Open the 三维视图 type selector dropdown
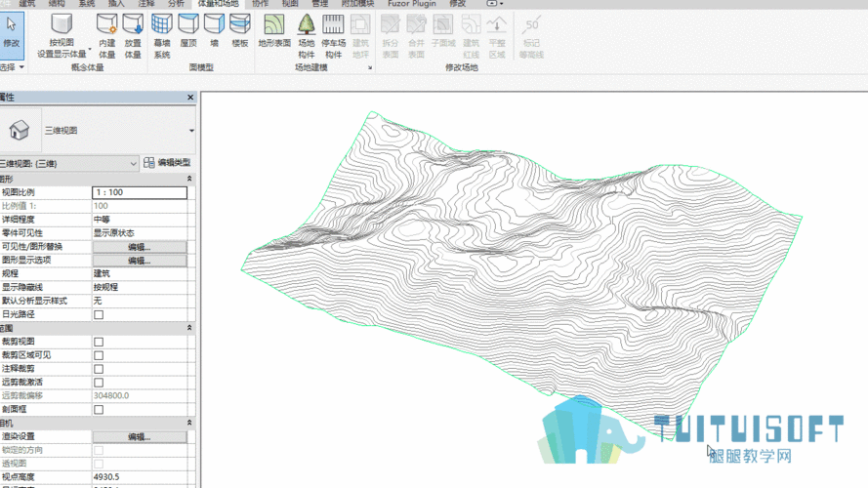The height and width of the screenshot is (488, 868). point(191,130)
